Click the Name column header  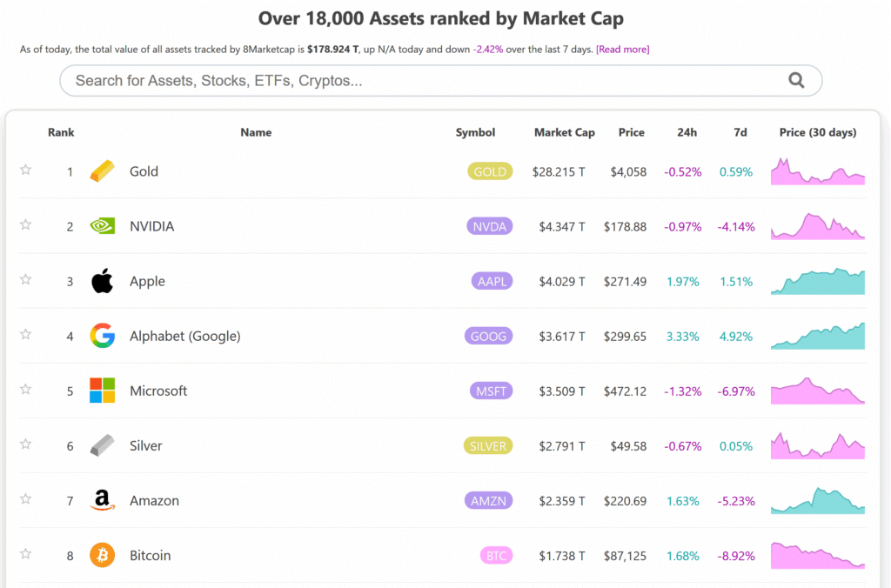pyautogui.click(x=256, y=132)
